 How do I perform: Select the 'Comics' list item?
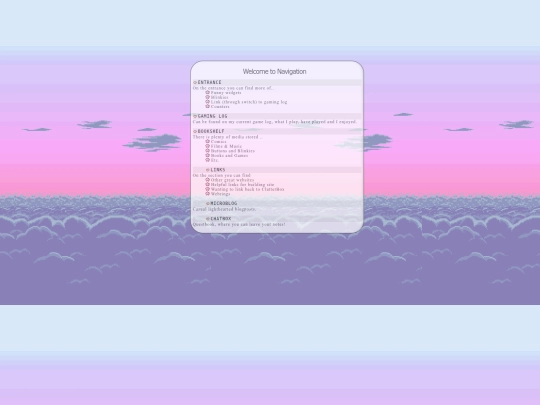coord(219,142)
